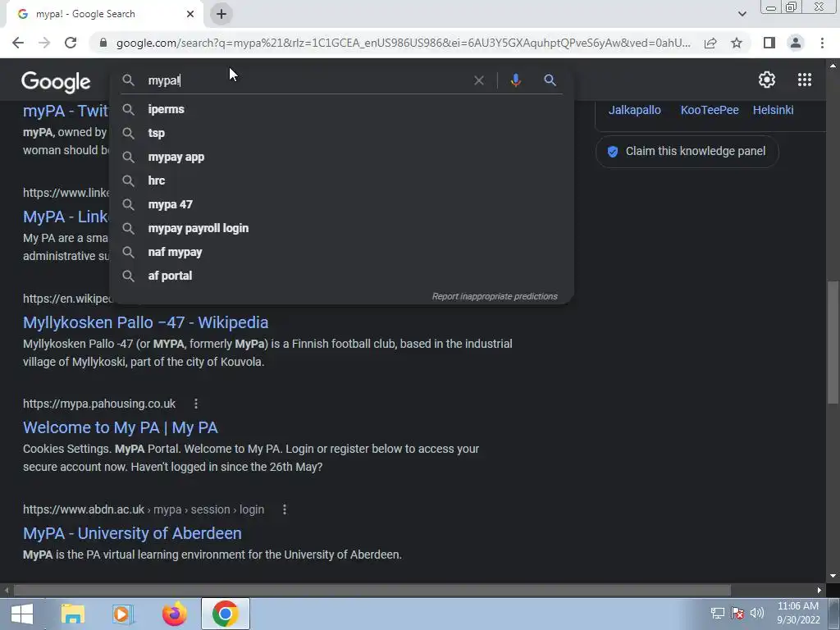Image resolution: width=840 pixels, height=630 pixels.
Task: Pick the mypa 47 suggestion
Action: 341,204
